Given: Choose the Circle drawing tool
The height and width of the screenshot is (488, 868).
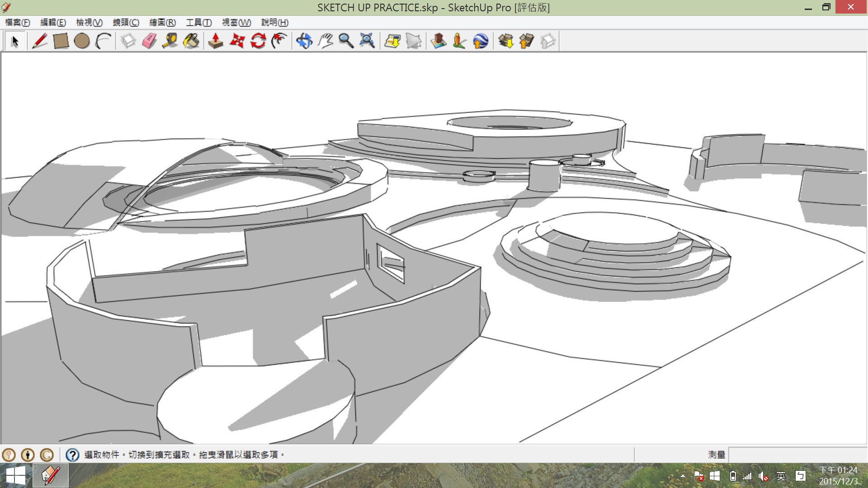Looking at the screenshot, I should (x=82, y=41).
